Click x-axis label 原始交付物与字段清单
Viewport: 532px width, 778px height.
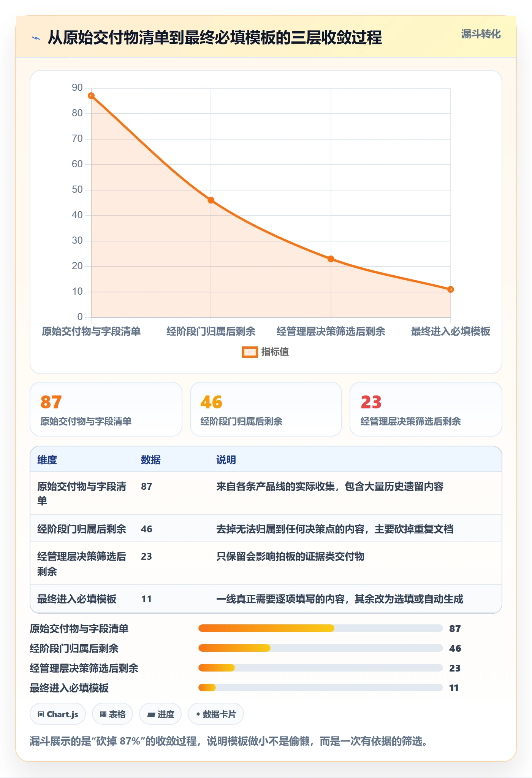coord(91,332)
